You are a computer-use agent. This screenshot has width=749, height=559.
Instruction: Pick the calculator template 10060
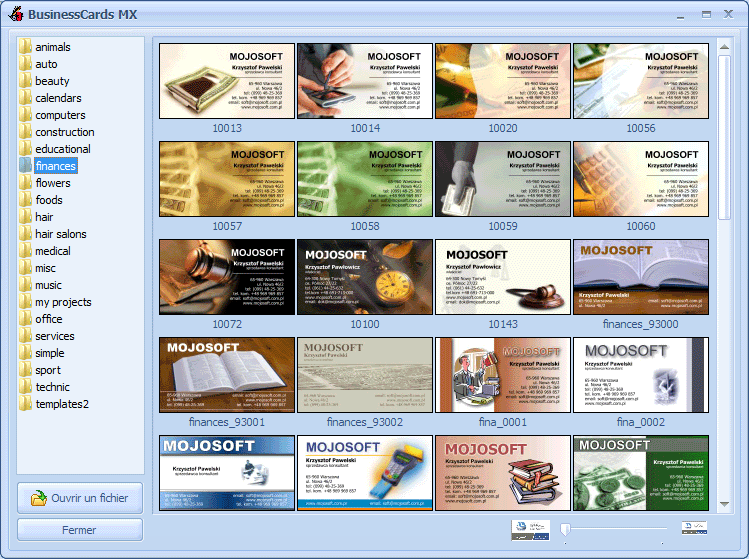[641, 179]
